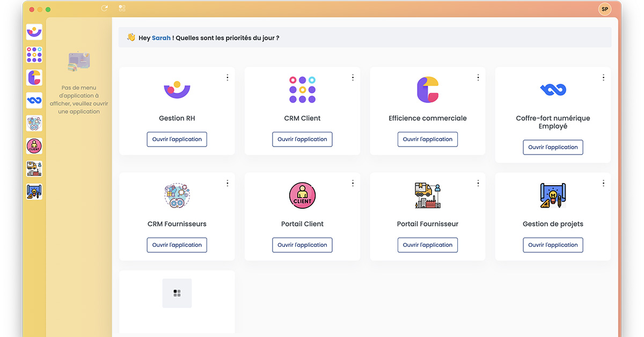Expand three-dot menu on Gestion de projets card
The image size is (644, 337).
[x=603, y=184]
